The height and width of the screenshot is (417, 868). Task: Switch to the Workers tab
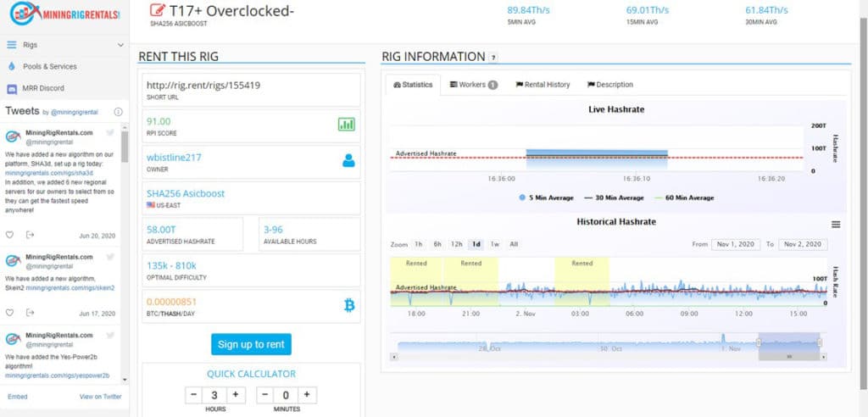coord(473,85)
